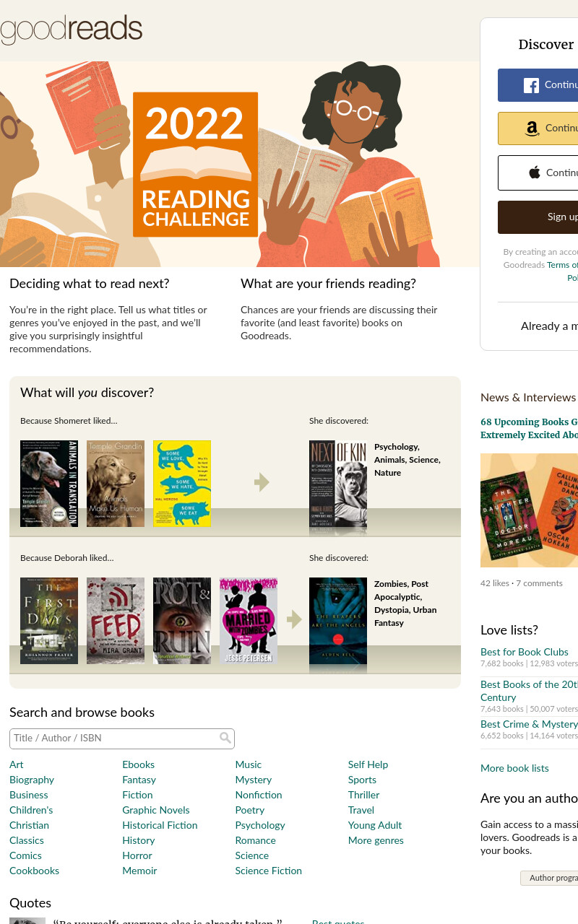The image size is (578, 924).
Task: Click the Sign up button
Action: click(x=538, y=217)
